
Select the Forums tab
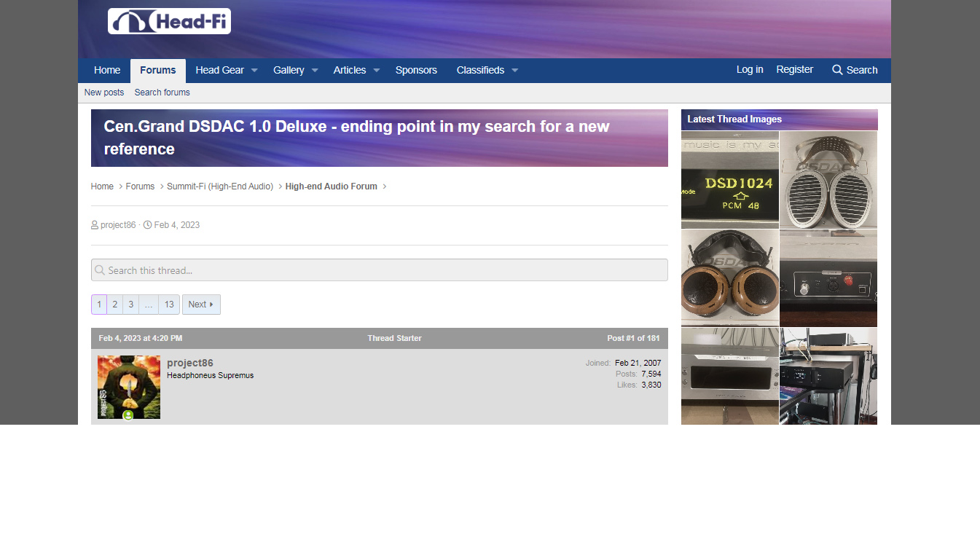tap(158, 71)
